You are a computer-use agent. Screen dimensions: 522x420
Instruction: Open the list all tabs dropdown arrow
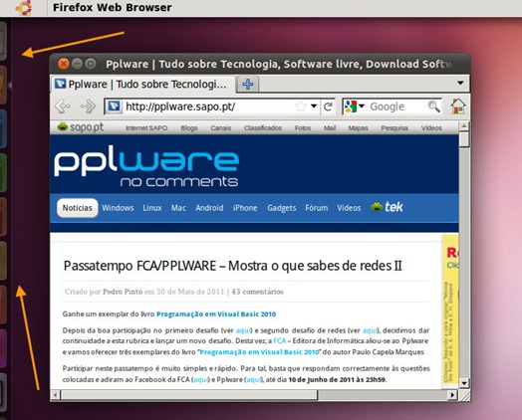point(460,83)
